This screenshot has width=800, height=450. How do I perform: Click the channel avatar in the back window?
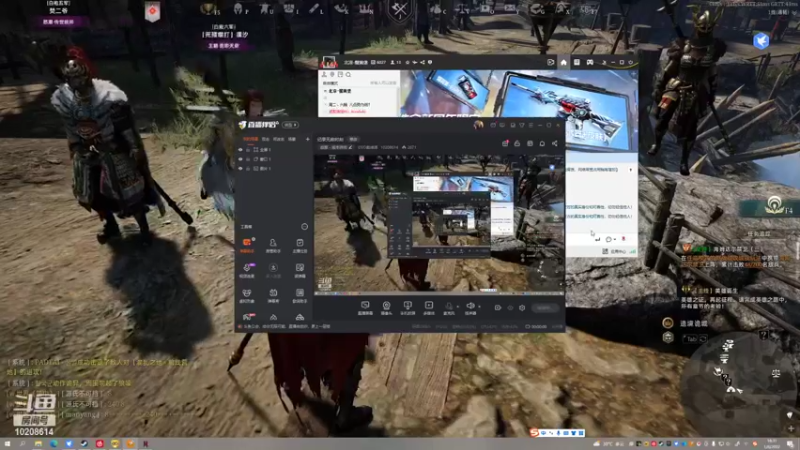329,62
